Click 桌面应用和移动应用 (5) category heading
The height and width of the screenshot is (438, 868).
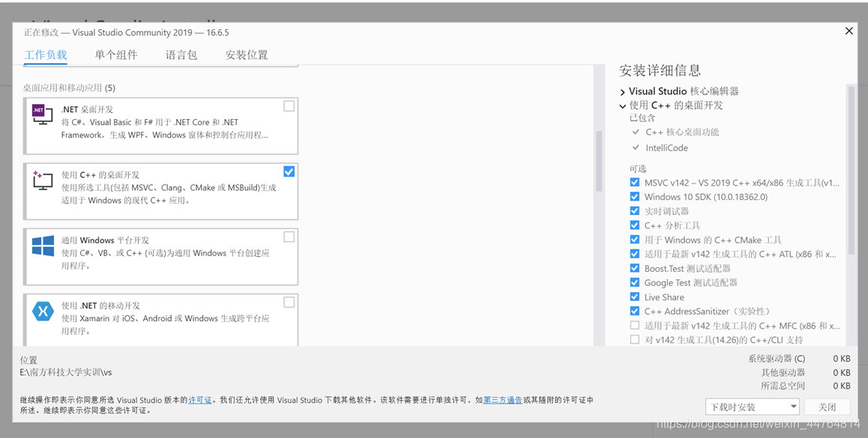(x=69, y=88)
